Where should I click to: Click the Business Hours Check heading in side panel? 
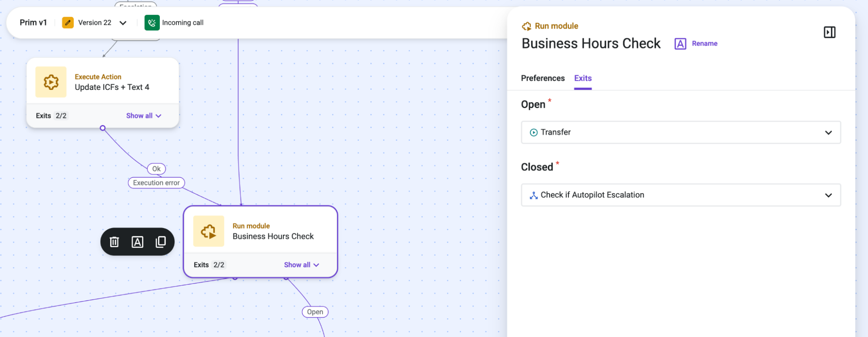pyautogui.click(x=591, y=43)
